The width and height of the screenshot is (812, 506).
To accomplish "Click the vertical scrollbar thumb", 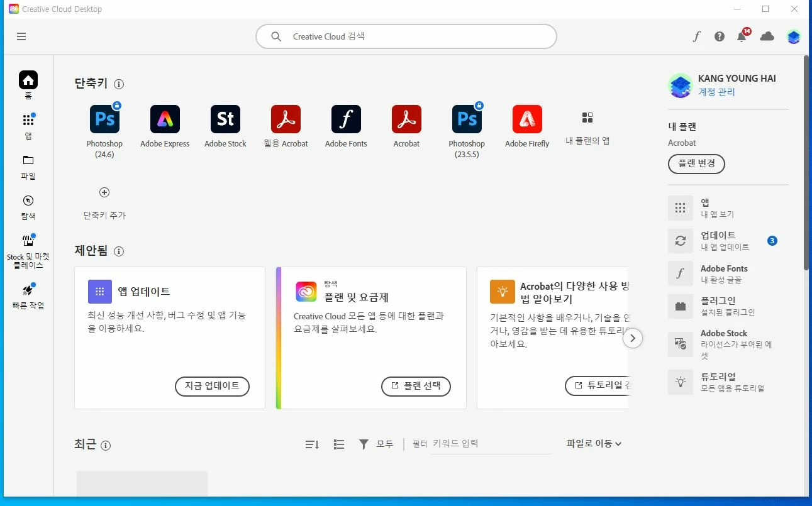I will click(806, 163).
